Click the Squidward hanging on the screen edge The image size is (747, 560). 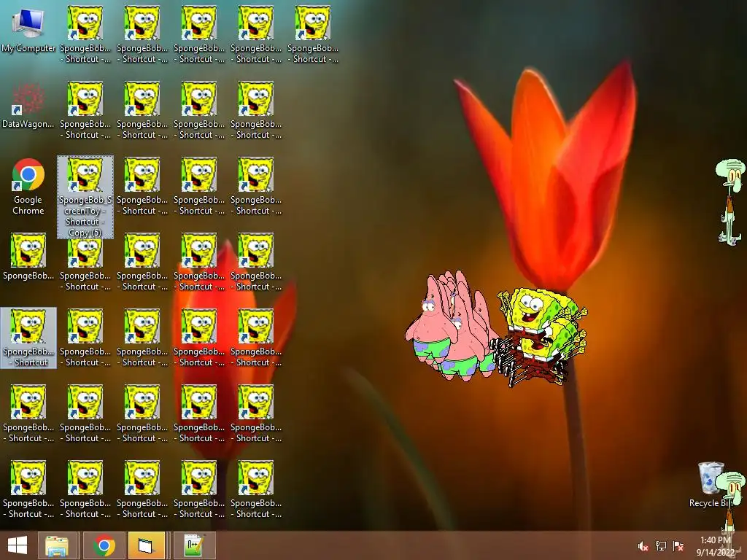[731, 202]
